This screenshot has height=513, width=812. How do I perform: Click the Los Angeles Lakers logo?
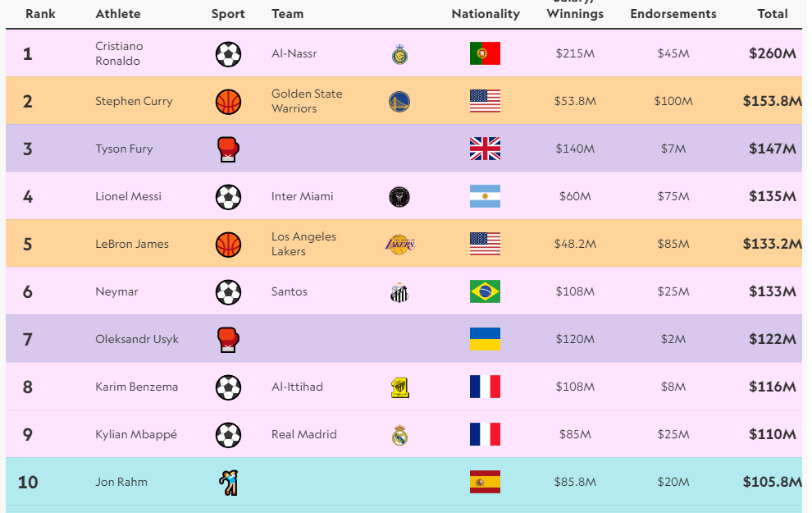tap(399, 244)
